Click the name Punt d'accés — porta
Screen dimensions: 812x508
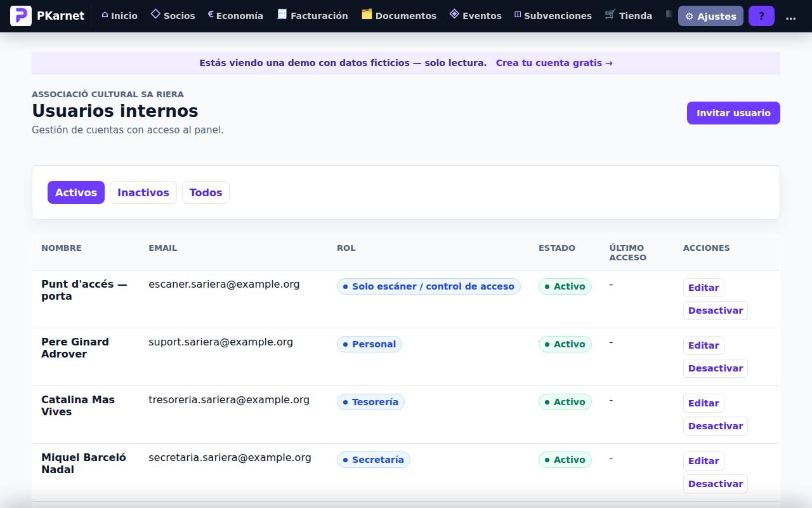point(84,290)
